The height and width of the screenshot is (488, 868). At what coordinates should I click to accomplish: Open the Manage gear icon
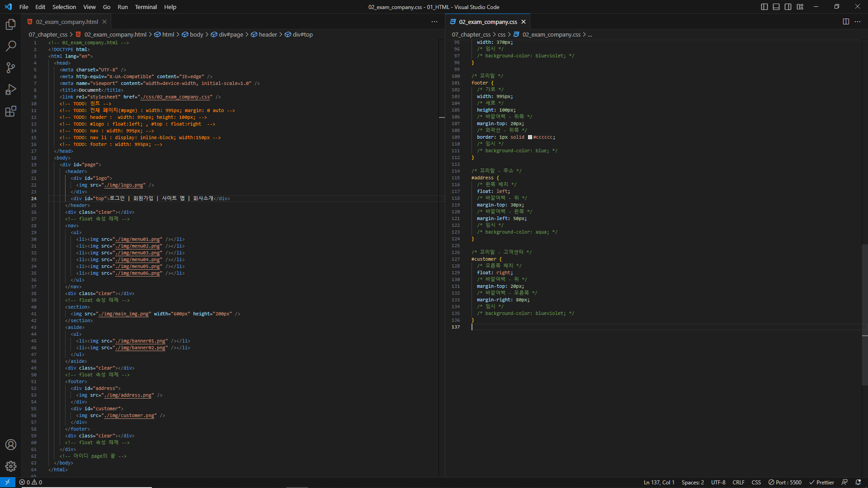tap(11, 466)
